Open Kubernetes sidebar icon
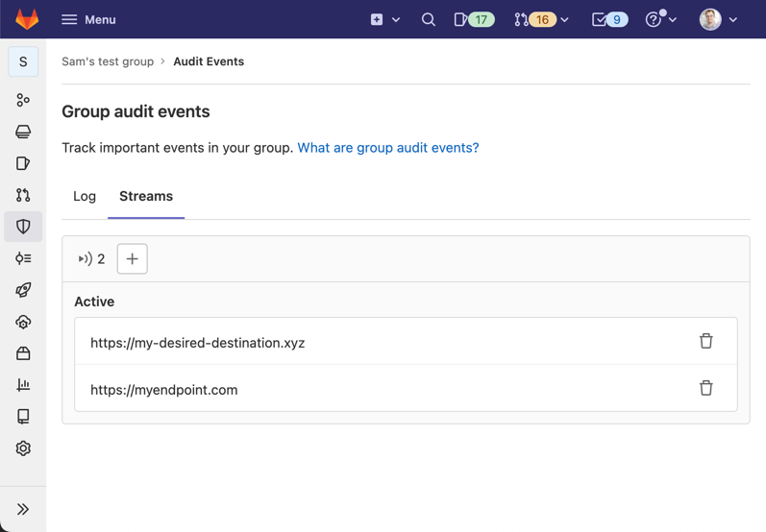Viewport: 766px width, 532px height. 23,322
